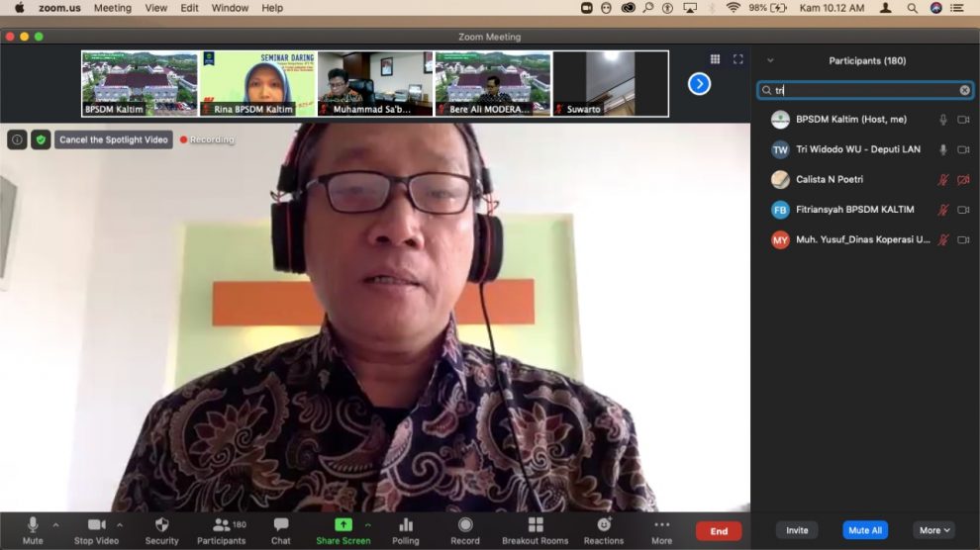Image resolution: width=980 pixels, height=550 pixels.
Task: Toggle Stop Video camera button
Action: click(x=96, y=525)
